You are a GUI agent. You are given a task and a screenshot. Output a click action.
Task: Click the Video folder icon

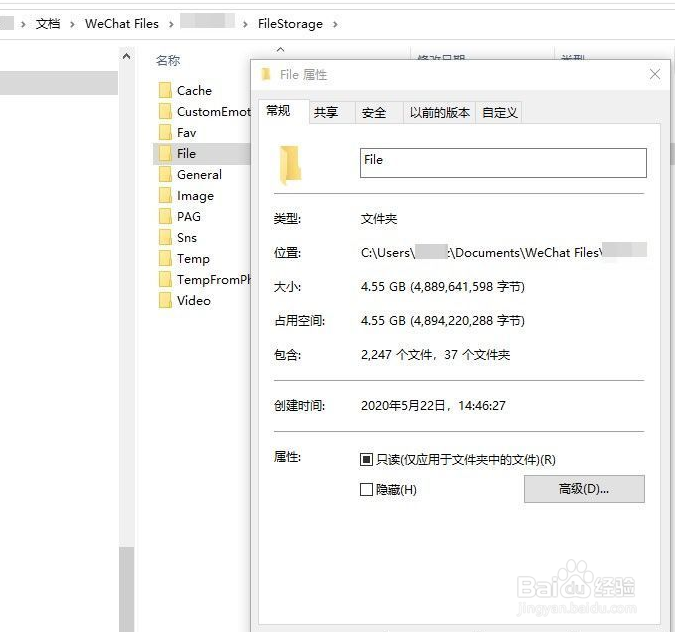165,301
